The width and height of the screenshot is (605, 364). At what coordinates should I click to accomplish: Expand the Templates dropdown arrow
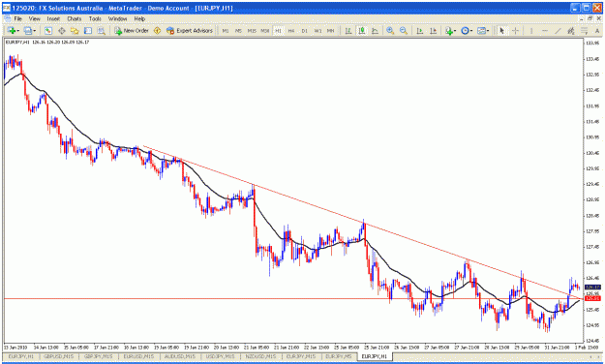488,31
